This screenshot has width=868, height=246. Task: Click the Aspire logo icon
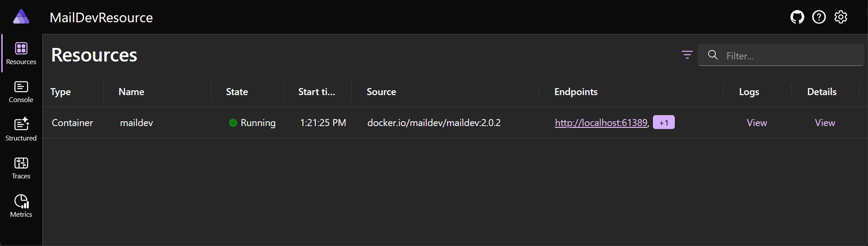click(21, 17)
